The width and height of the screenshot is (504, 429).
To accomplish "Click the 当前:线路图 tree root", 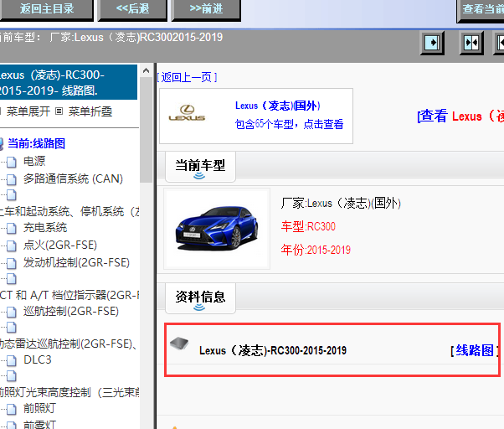I will pos(36,143).
